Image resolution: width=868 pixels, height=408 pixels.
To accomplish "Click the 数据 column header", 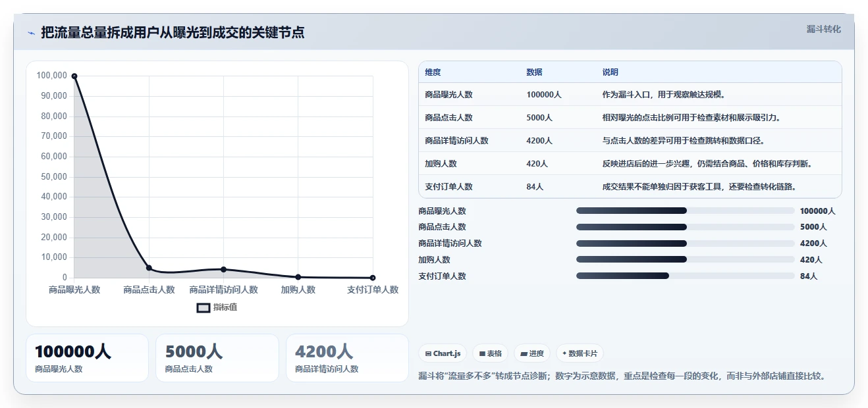I will pyautogui.click(x=534, y=72).
